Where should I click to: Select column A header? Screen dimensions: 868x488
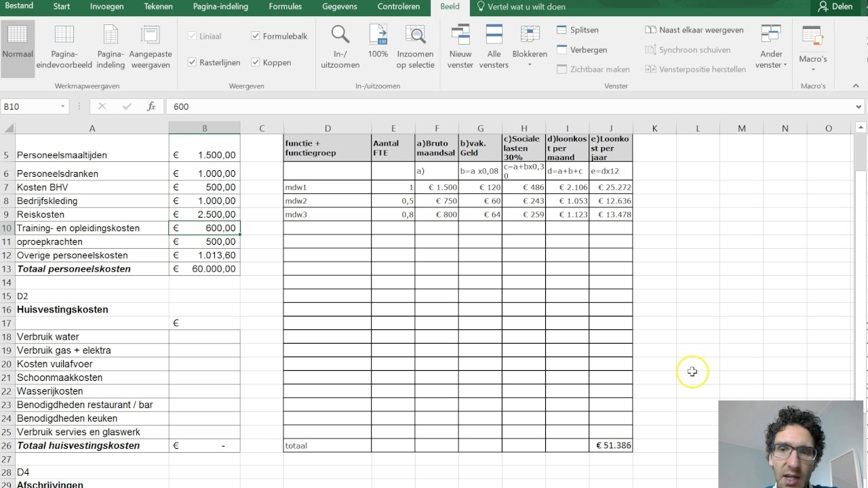coord(92,128)
